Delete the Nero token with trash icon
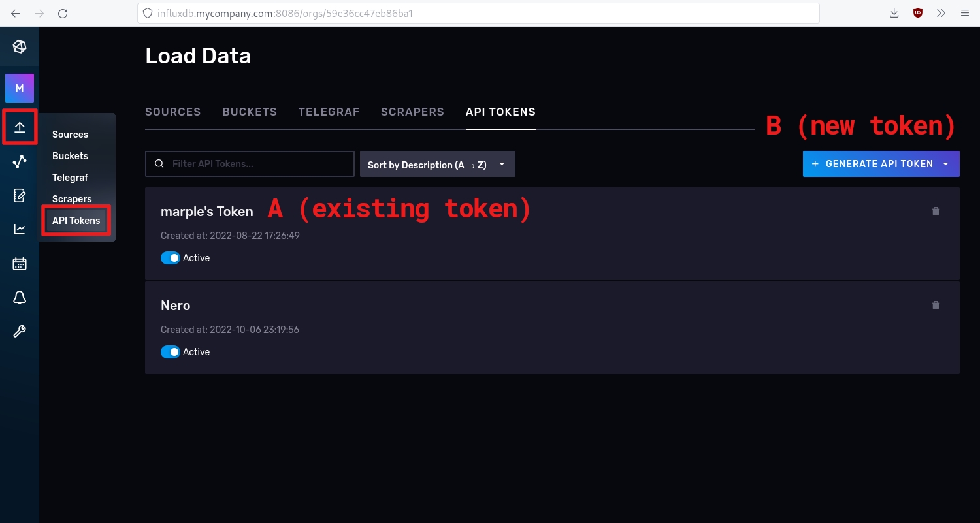 (x=936, y=305)
